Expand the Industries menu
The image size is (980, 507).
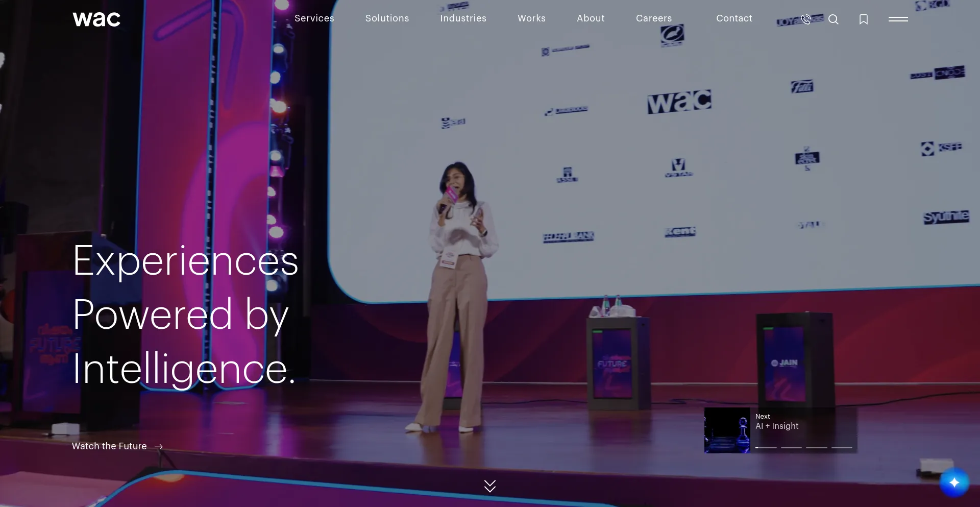pyautogui.click(x=463, y=18)
